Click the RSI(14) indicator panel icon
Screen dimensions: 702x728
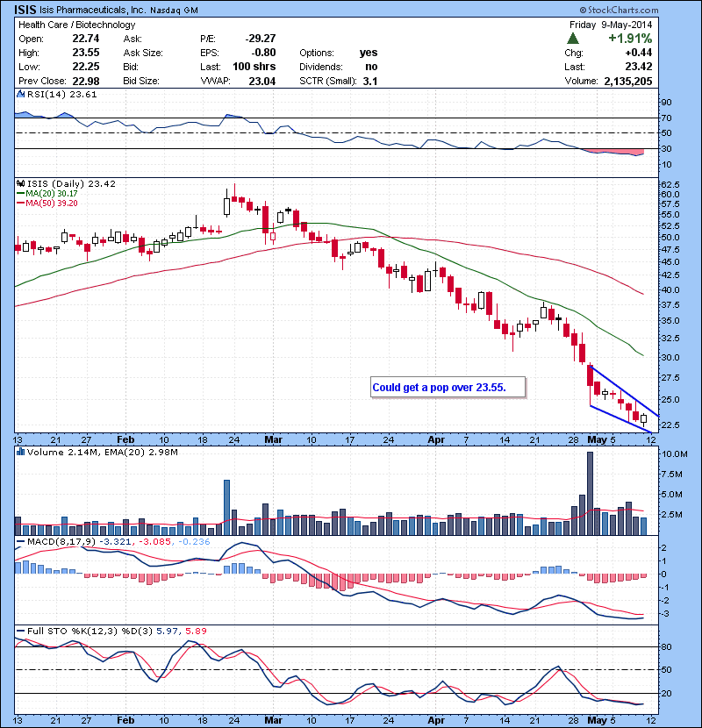[20, 94]
